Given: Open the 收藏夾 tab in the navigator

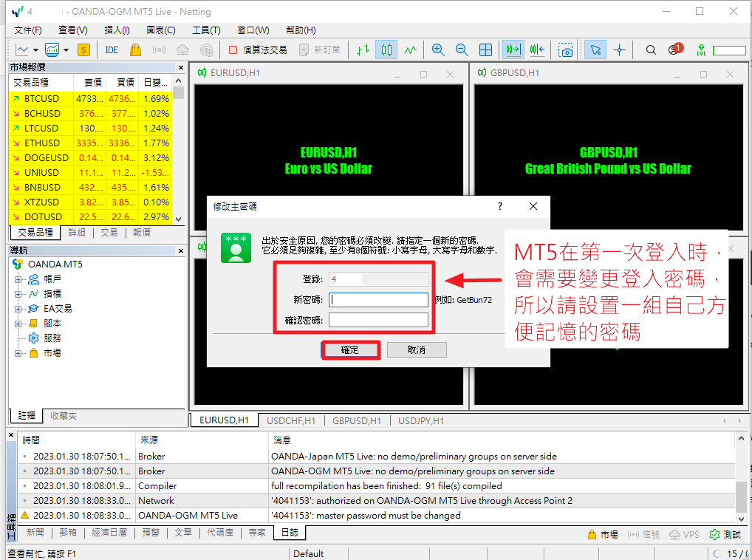Looking at the screenshot, I should click(64, 416).
